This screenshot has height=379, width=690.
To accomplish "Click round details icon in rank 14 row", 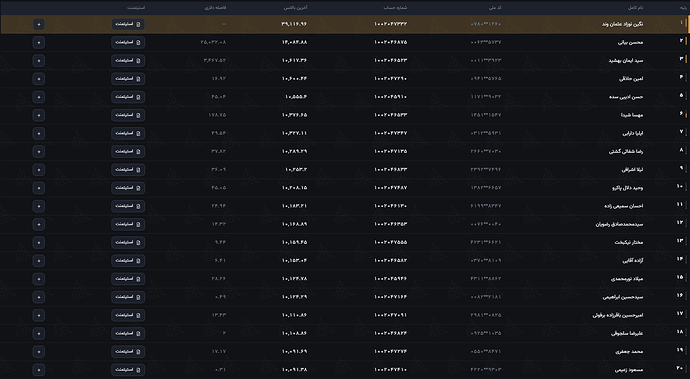I will [x=39, y=261].
